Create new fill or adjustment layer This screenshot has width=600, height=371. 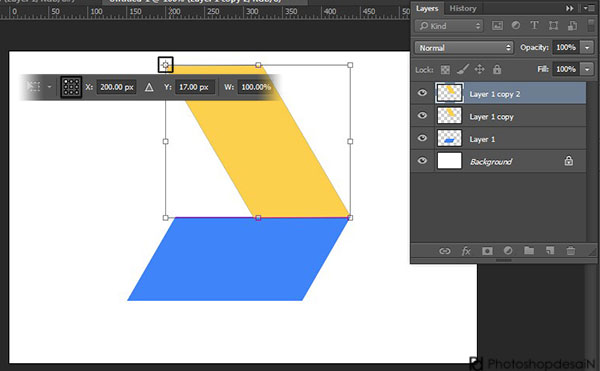click(508, 251)
